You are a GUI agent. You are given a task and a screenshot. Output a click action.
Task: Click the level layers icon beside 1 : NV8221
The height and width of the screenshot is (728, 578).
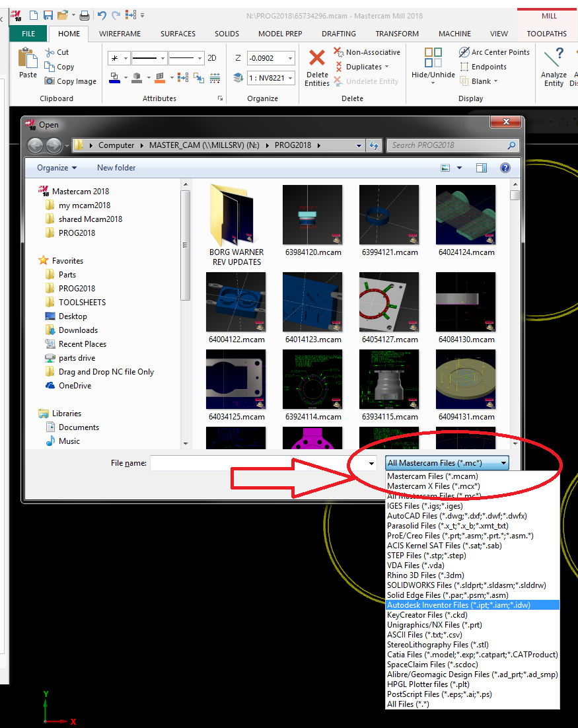pyautogui.click(x=238, y=78)
